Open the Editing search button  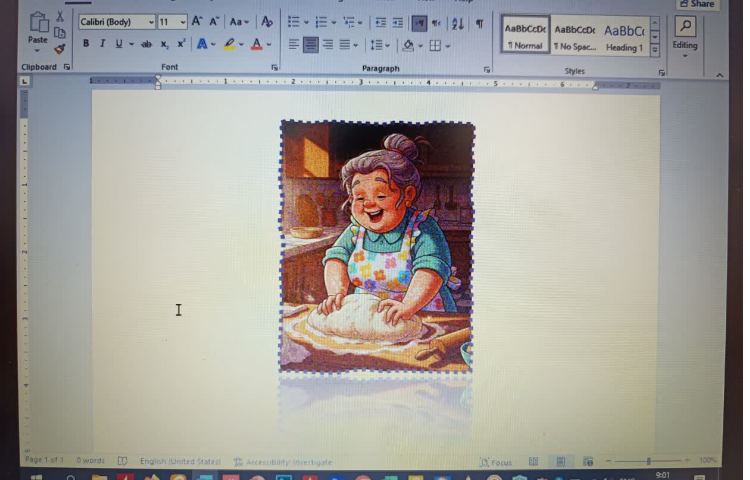tap(685, 30)
